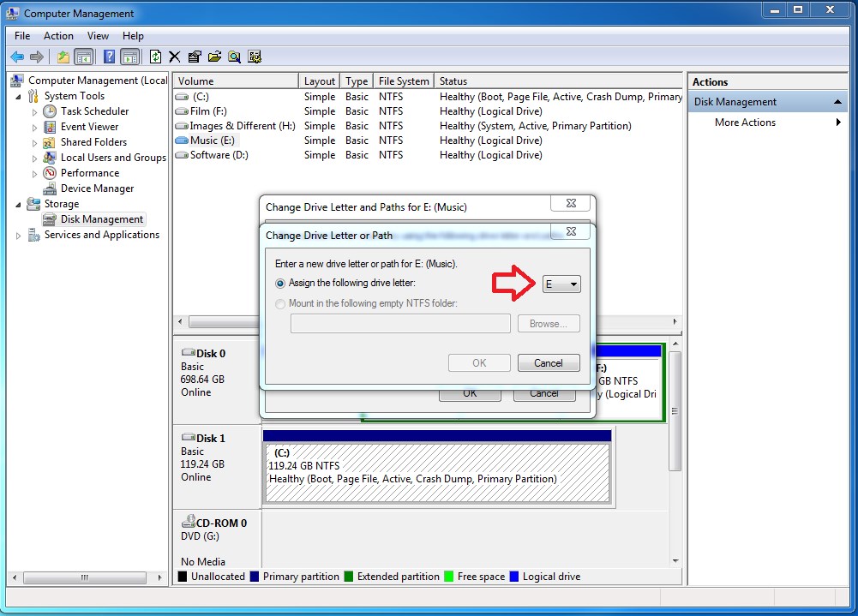Collapse the Storage tree node
The width and height of the screenshot is (858, 616).
point(18,204)
